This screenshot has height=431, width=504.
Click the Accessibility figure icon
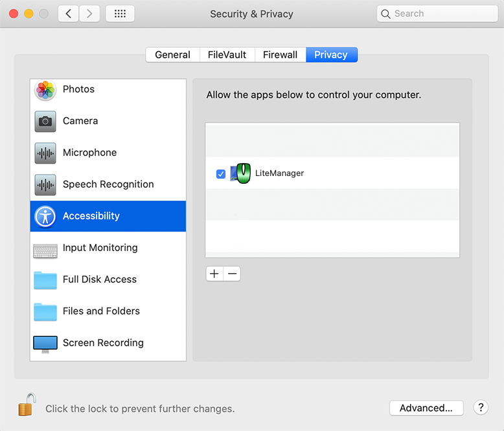[x=45, y=216]
